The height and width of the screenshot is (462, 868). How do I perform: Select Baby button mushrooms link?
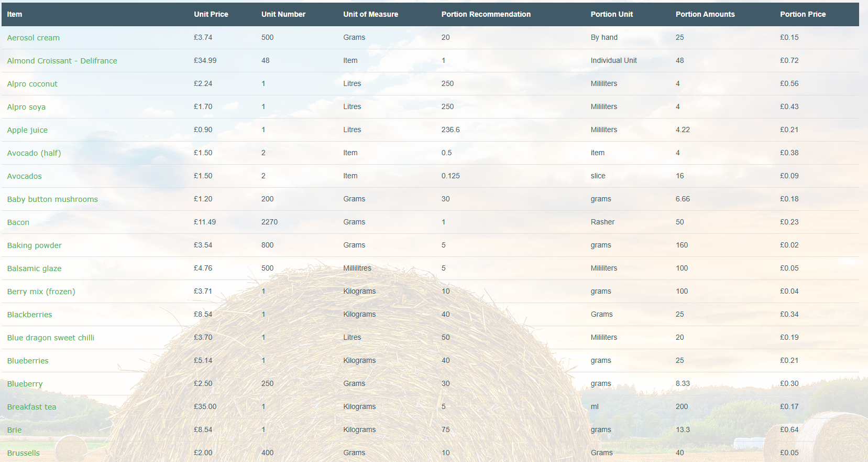(52, 199)
